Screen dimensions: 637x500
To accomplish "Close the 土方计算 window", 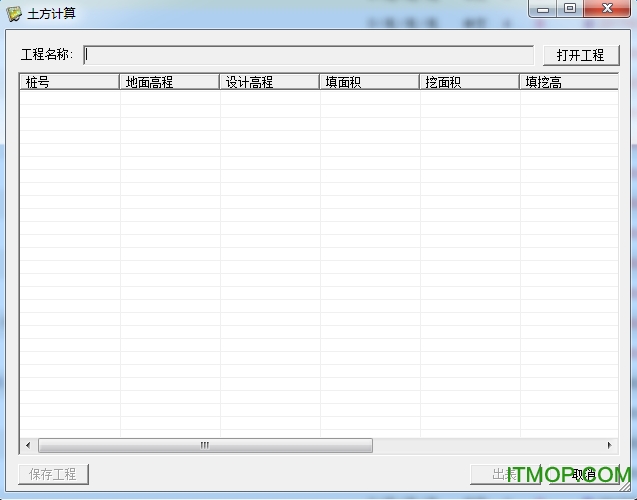I will [x=605, y=9].
